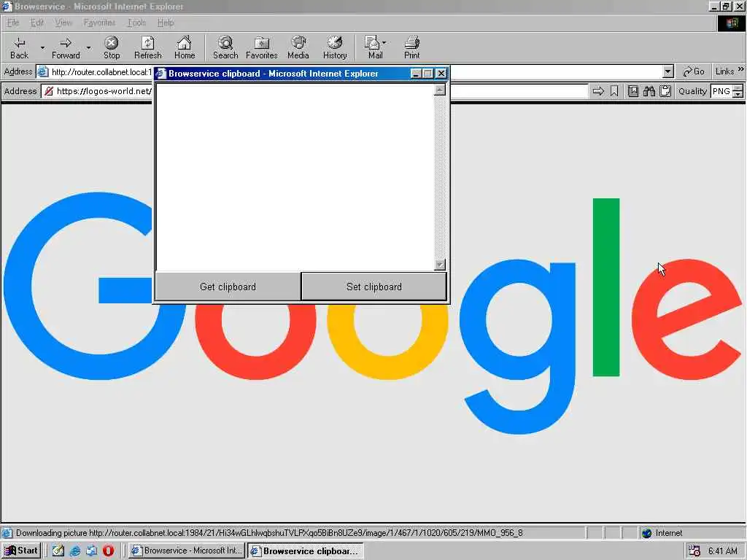Expand the Mail button dropdown arrow

[384, 43]
